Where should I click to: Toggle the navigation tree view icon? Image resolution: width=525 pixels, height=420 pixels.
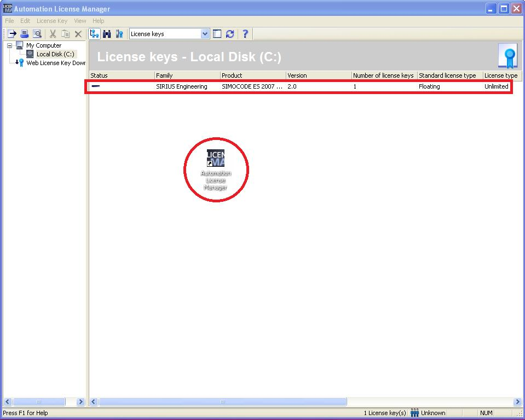coord(94,34)
